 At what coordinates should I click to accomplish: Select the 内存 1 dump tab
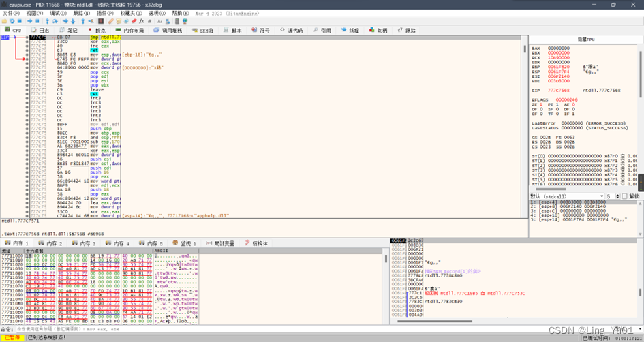point(16,243)
